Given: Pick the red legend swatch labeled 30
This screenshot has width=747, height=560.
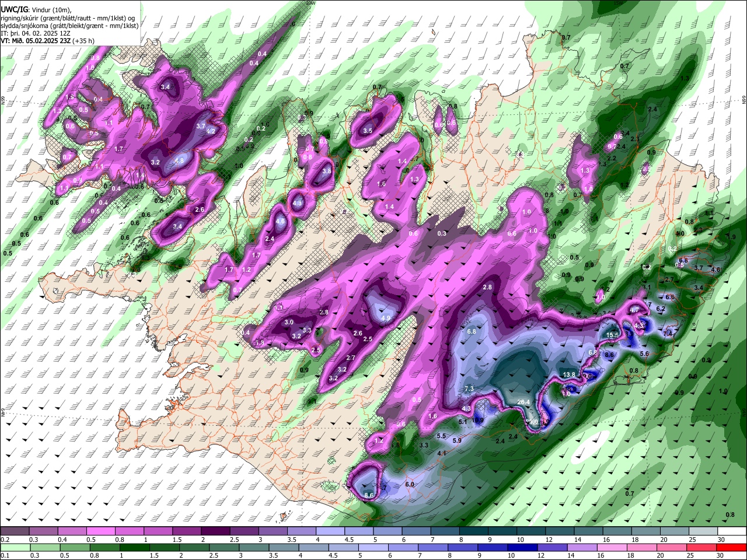Looking at the screenshot, I should tap(731, 547).
